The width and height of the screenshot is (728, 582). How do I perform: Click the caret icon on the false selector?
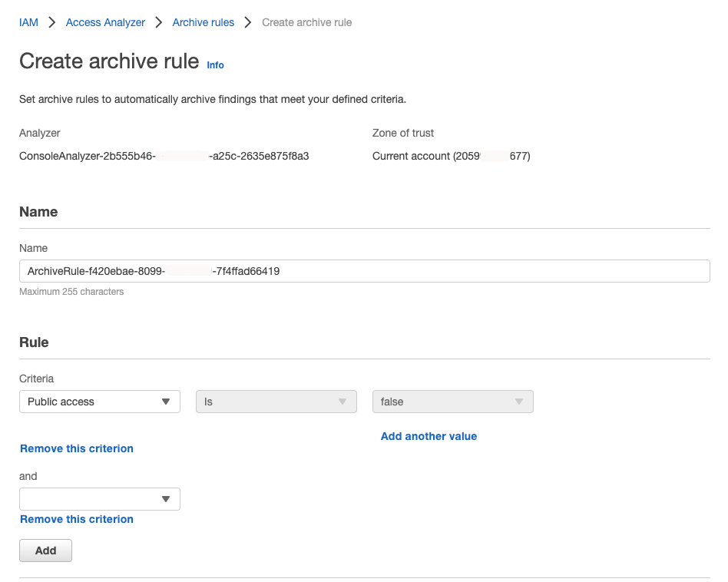click(x=520, y=402)
